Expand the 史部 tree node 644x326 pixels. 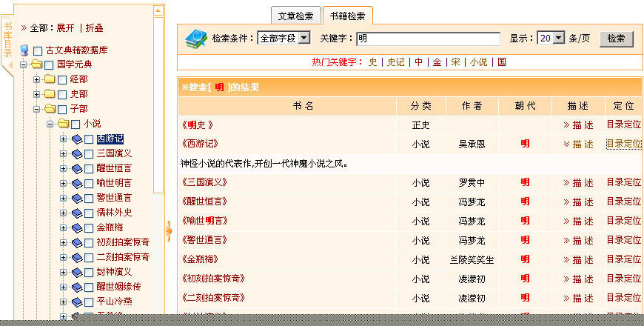point(36,94)
